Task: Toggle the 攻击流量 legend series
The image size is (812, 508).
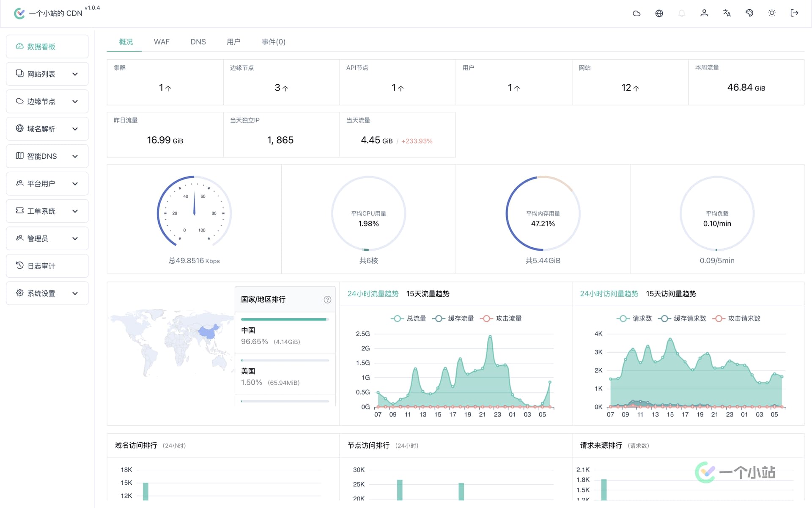Action: coord(501,318)
